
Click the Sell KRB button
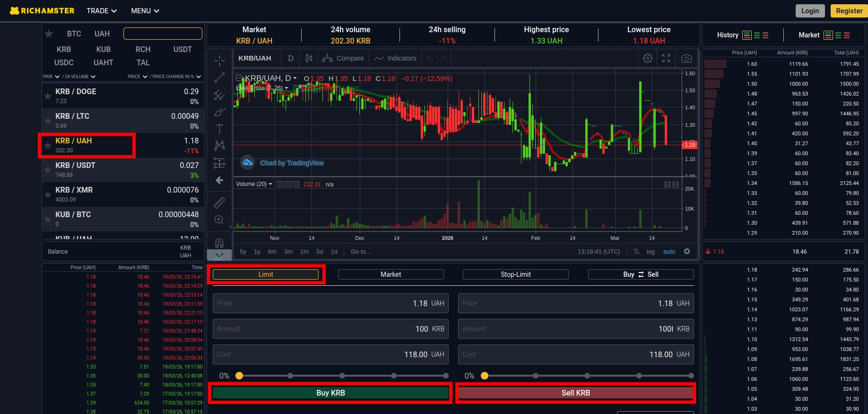tap(576, 393)
